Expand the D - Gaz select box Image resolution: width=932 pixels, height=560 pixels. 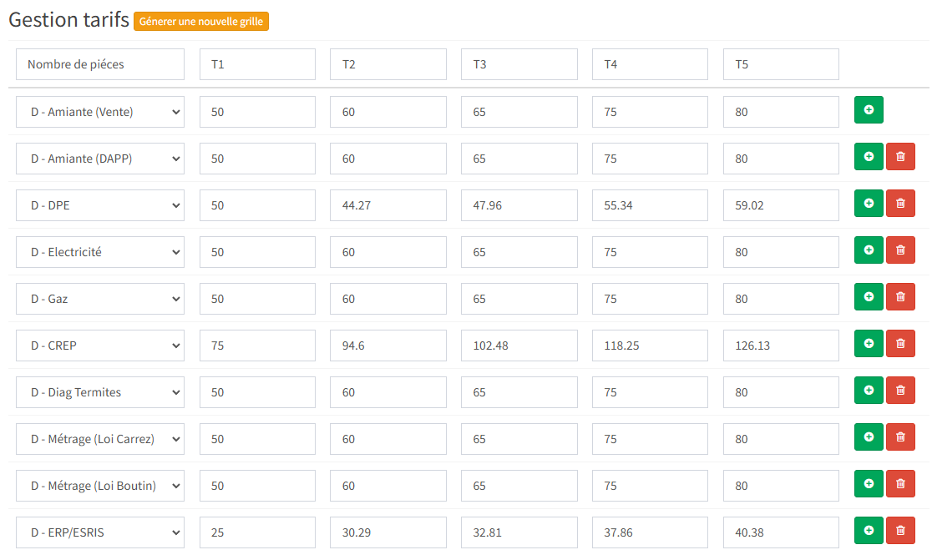[x=100, y=299]
